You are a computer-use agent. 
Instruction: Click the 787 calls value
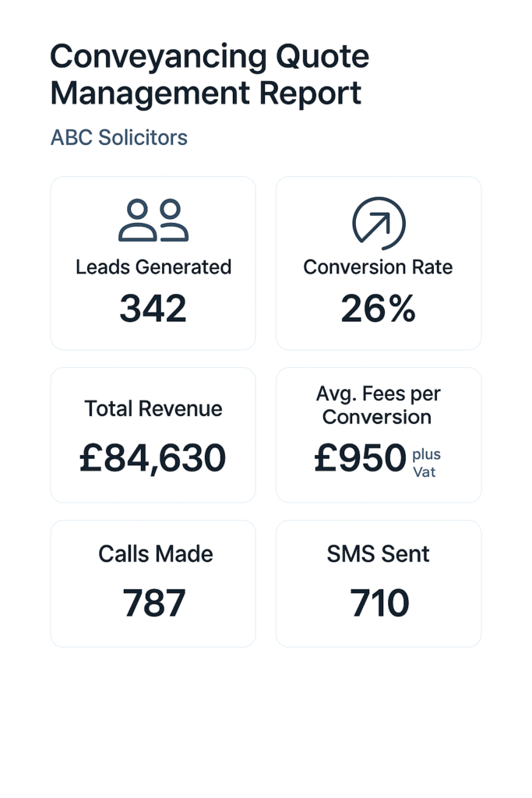154,603
